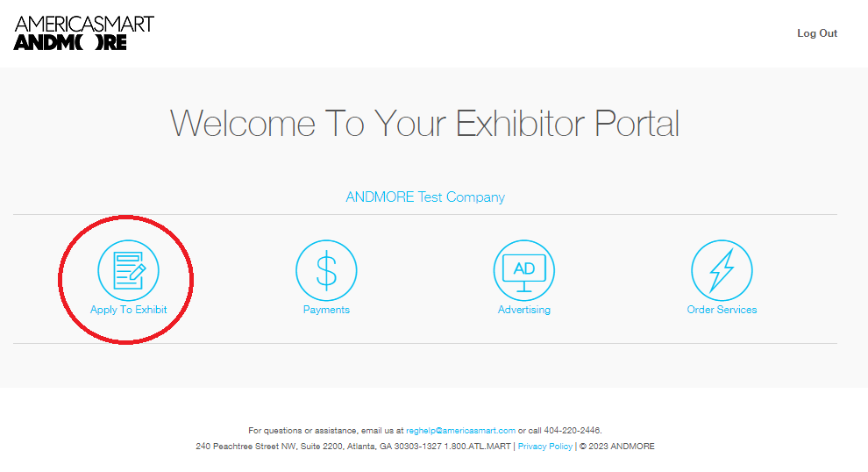Click the Welcome To Your Exhibitor Portal heading
Image resolution: width=868 pixels, height=472 pixels.
[x=424, y=123]
